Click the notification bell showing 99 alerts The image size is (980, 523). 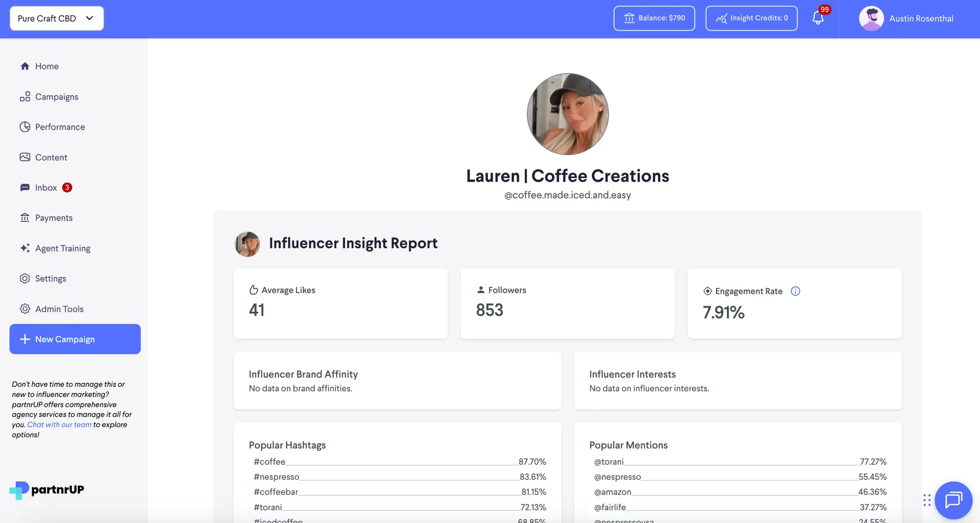coord(817,18)
